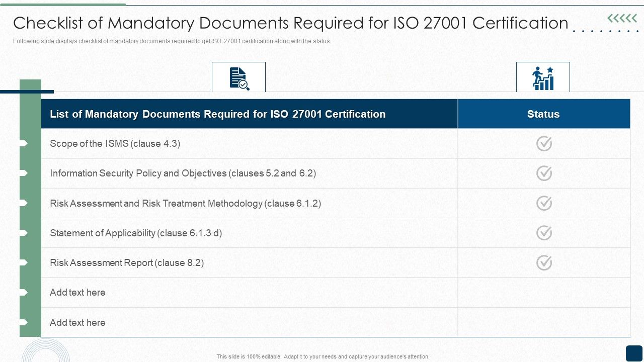Click the Status column header
The height and width of the screenshot is (362, 644).
pos(544,114)
